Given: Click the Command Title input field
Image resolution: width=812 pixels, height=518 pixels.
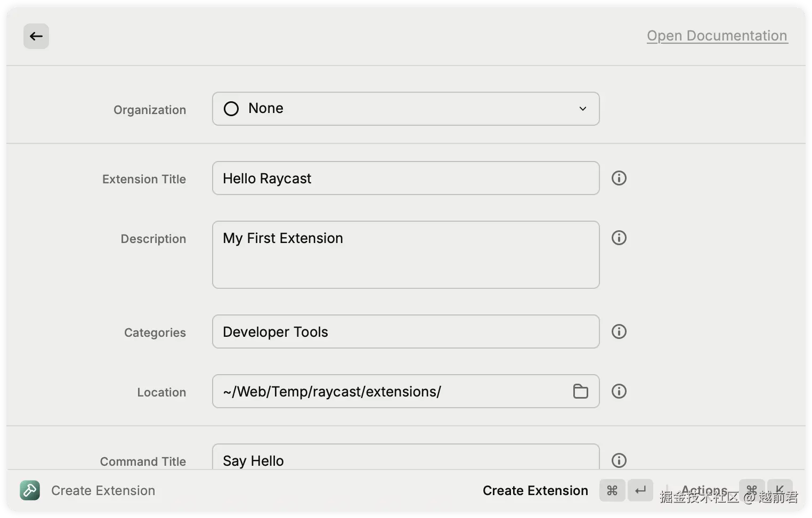Looking at the screenshot, I should tap(405, 459).
